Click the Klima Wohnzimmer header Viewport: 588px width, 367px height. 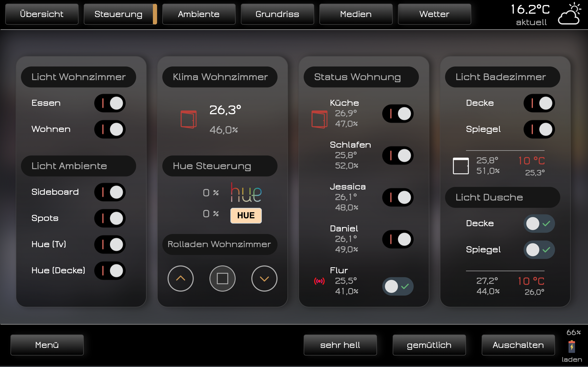point(220,77)
